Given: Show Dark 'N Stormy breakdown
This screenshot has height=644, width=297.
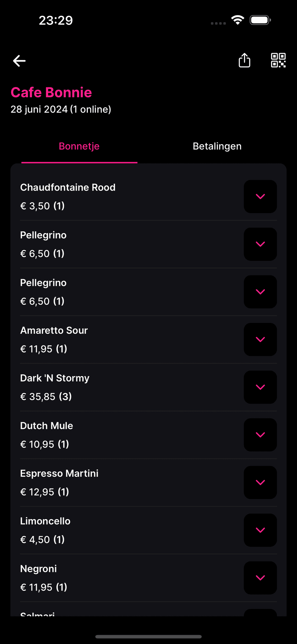Looking at the screenshot, I should point(260,387).
